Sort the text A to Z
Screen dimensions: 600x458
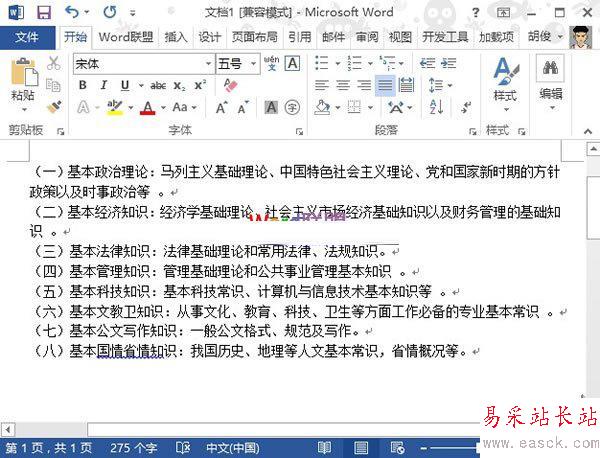[437, 107]
